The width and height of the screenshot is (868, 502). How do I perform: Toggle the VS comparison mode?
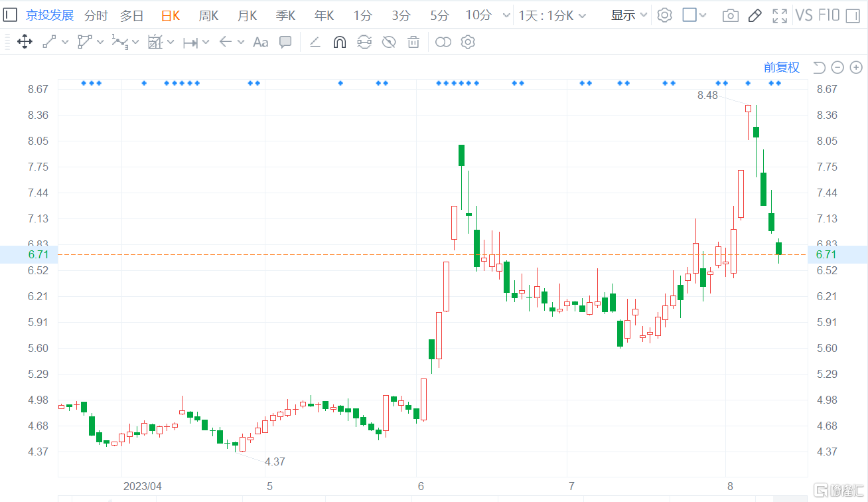[804, 15]
